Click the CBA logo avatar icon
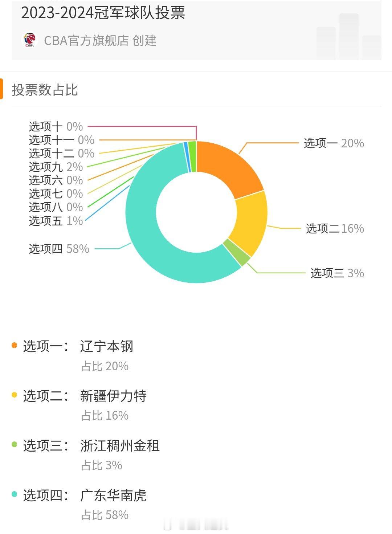This screenshot has height=534, width=392. (x=30, y=40)
